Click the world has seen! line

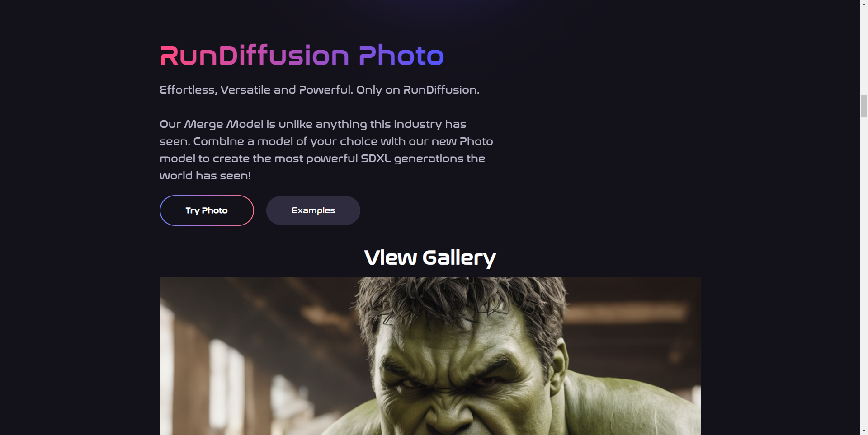[x=205, y=176]
